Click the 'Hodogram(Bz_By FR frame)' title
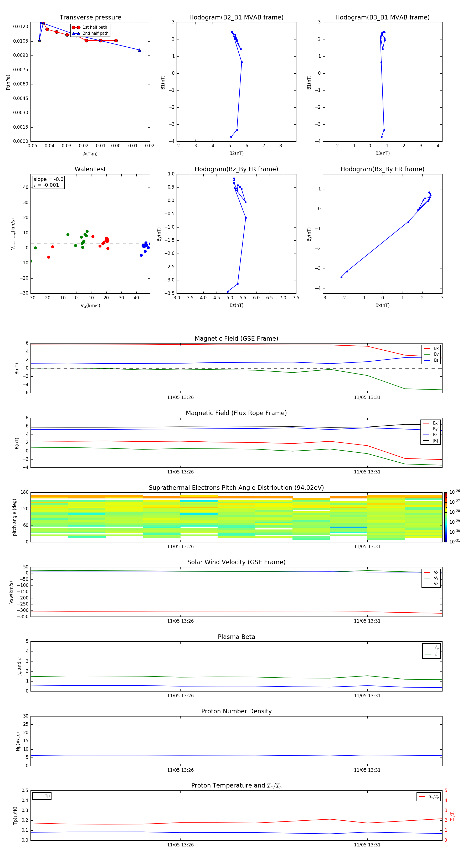Image resolution: width=473 pixels, height=868 pixels. (x=236, y=169)
